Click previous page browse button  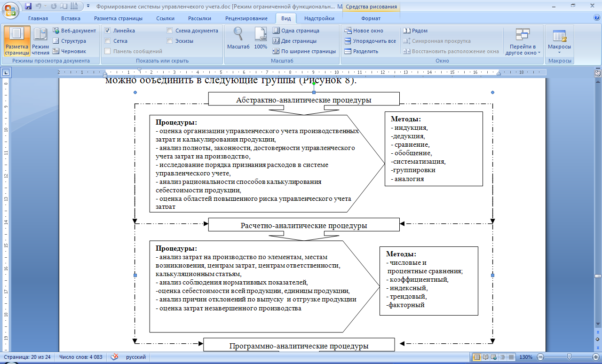598,333
